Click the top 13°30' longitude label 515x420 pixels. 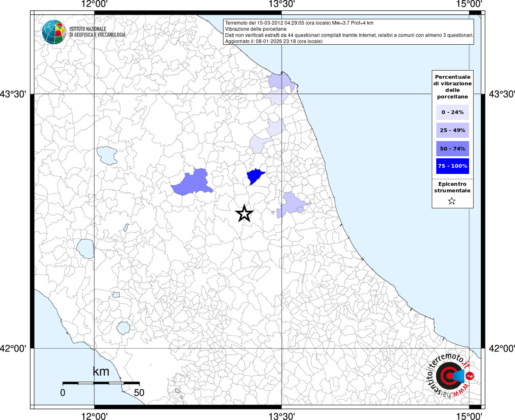click(282, 5)
